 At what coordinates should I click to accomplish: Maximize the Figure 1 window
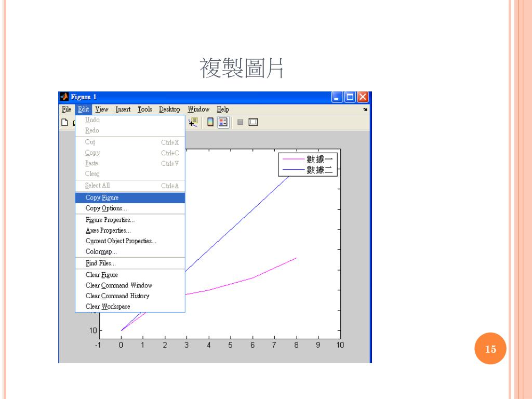tap(350, 97)
